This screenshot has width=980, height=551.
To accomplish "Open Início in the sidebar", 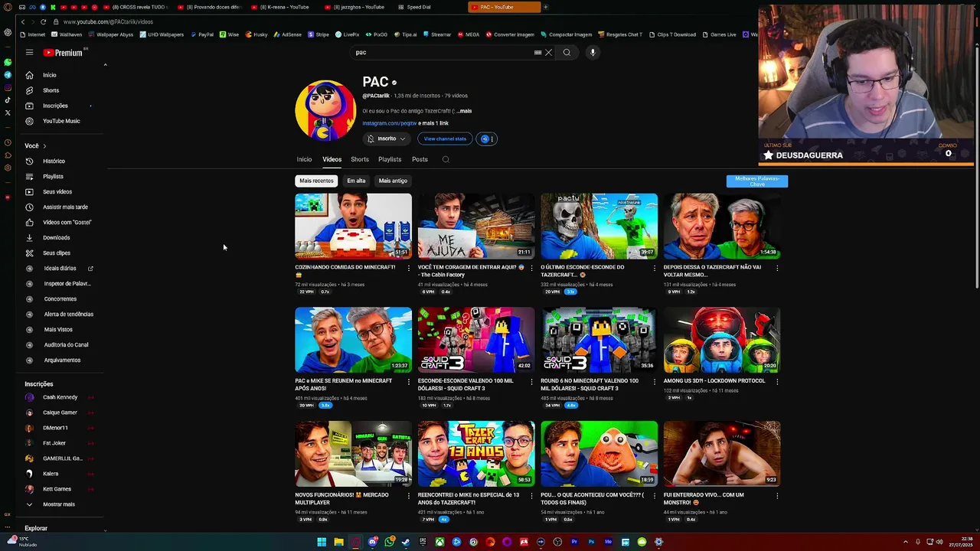I will tap(50, 75).
